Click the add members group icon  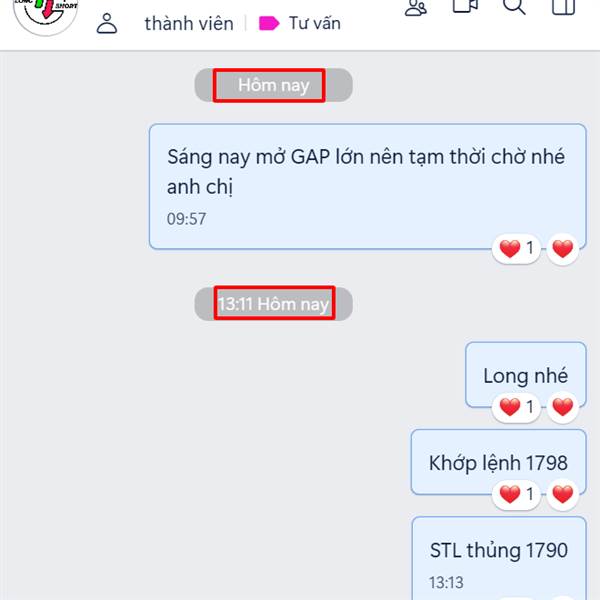[x=416, y=8]
